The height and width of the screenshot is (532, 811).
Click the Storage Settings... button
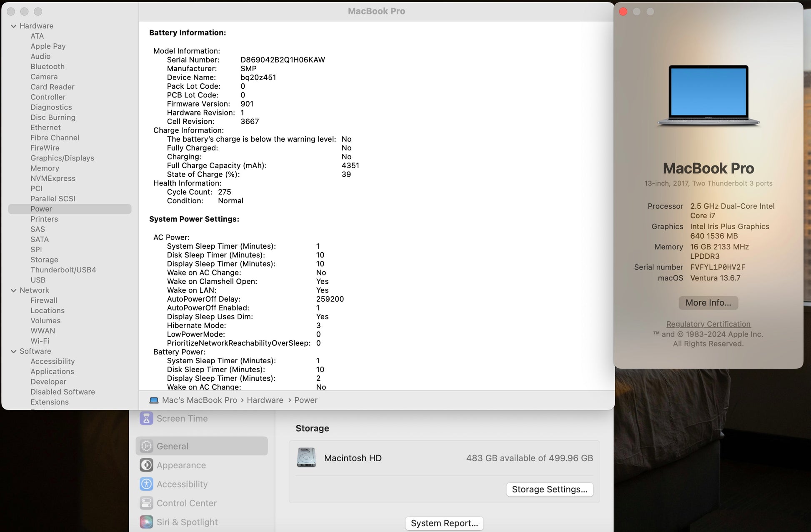click(549, 489)
